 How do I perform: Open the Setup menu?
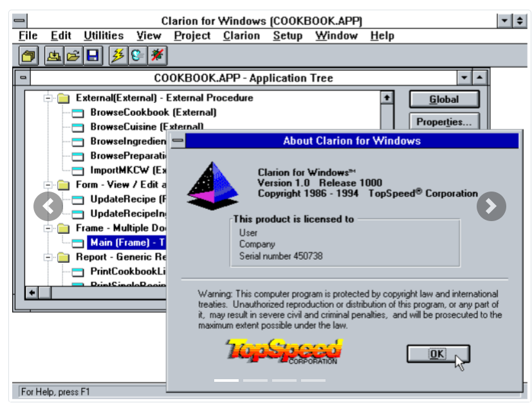[x=288, y=35]
